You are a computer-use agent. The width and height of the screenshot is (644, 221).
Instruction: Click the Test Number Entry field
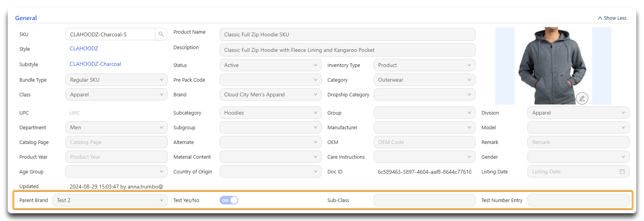pos(578,200)
